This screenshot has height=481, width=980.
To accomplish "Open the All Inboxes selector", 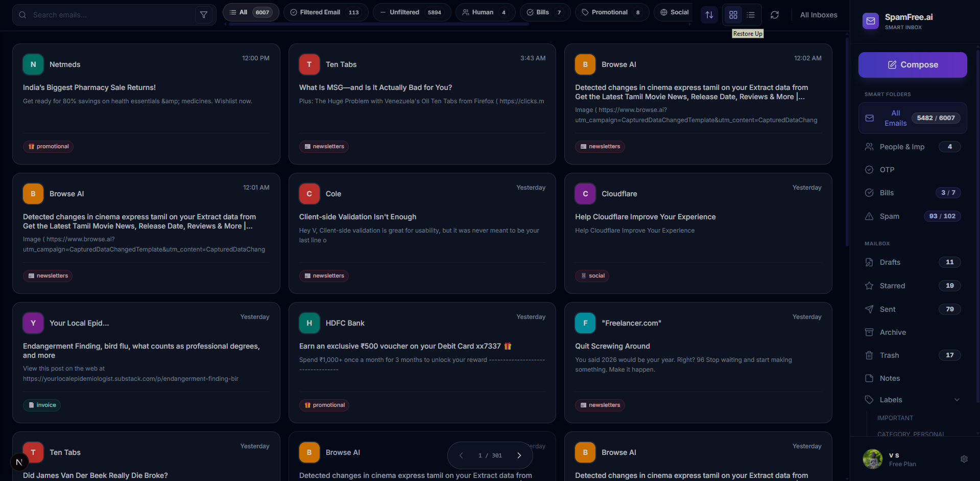I will pos(818,15).
